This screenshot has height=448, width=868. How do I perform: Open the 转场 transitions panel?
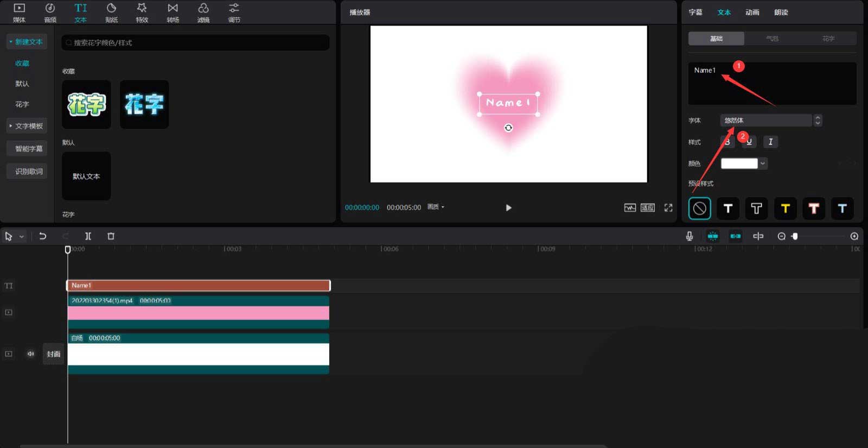[173, 12]
